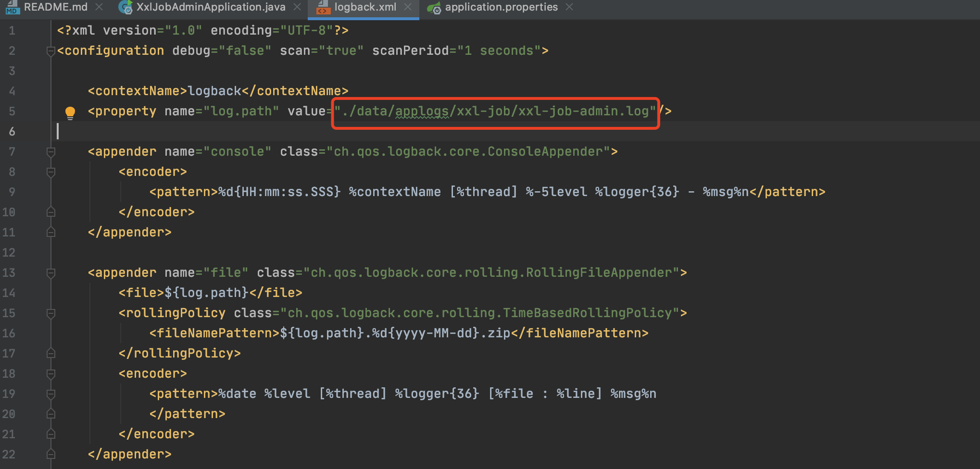The width and height of the screenshot is (980, 469).
Task: Click the console pattern '%d{HH:mm:ss.SSS}' text
Action: pos(279,192)
